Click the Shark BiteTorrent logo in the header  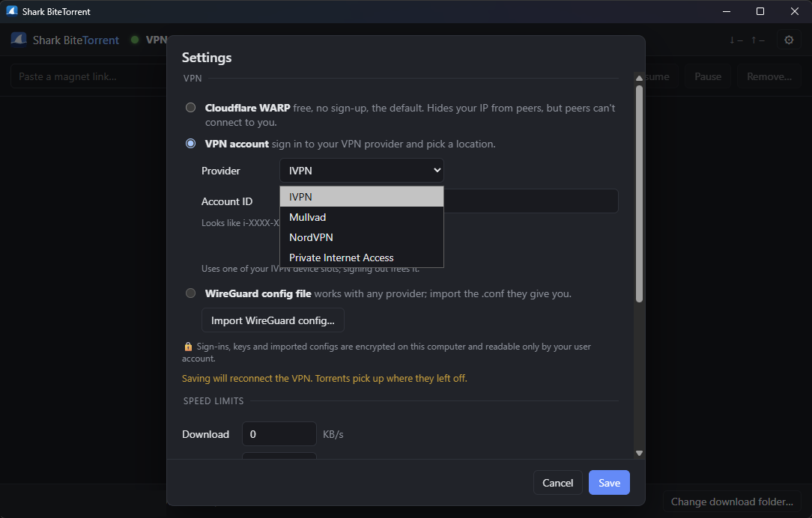(19, 40)
